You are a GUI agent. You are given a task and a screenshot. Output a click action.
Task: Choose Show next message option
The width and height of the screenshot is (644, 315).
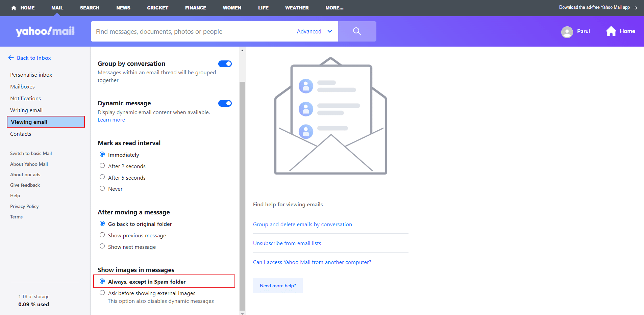click(102, 246)
